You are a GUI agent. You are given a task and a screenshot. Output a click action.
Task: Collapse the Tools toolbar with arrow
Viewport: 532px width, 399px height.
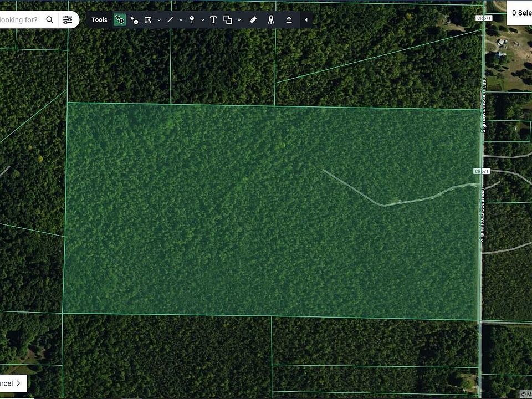click(306, 20)
